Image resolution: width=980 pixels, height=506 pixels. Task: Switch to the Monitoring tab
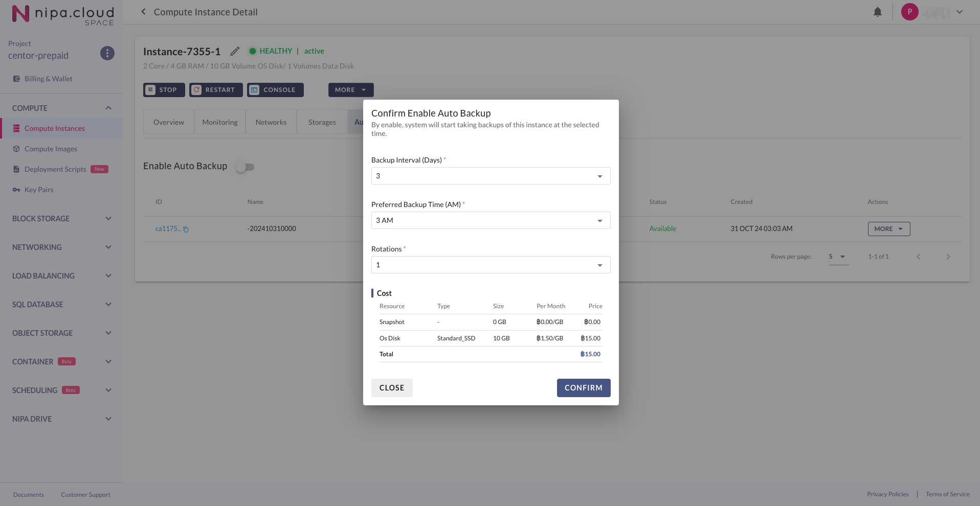(219, 122)
